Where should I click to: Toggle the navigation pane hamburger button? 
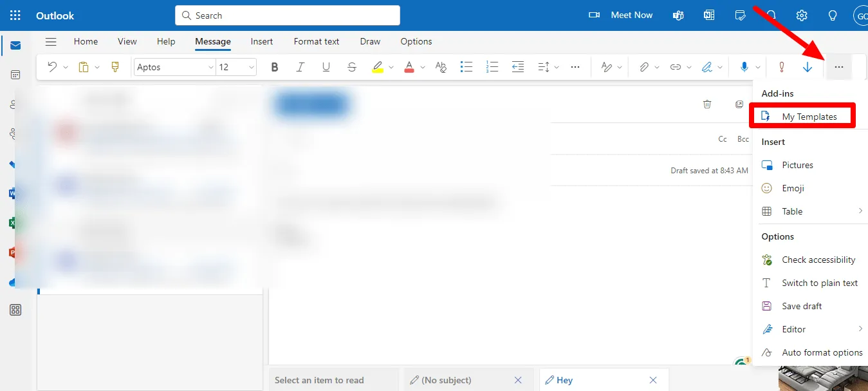[51, 42]
